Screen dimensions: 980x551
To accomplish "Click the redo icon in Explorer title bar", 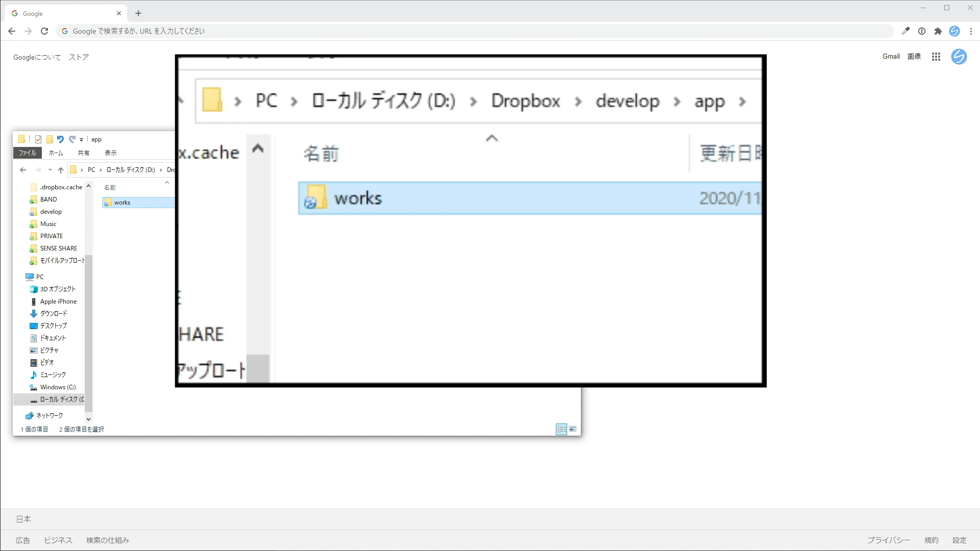I will coord(72,139).
